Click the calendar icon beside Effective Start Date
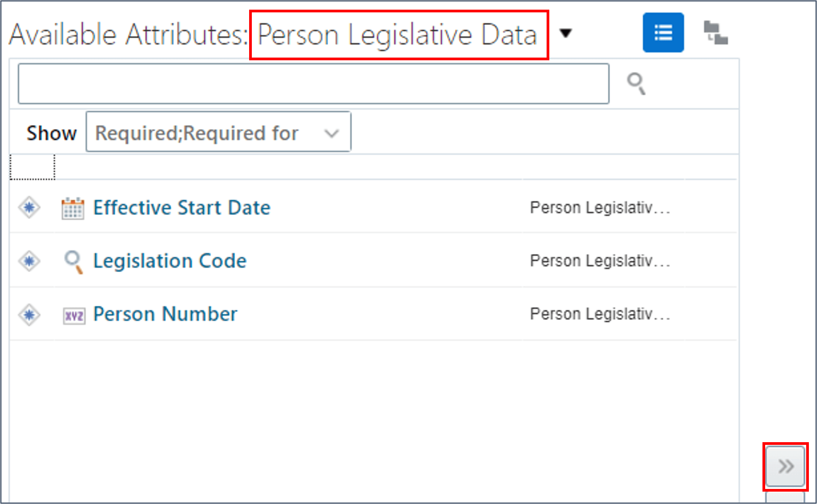Screen dimensions: 817x504 [x=73, y=208]
